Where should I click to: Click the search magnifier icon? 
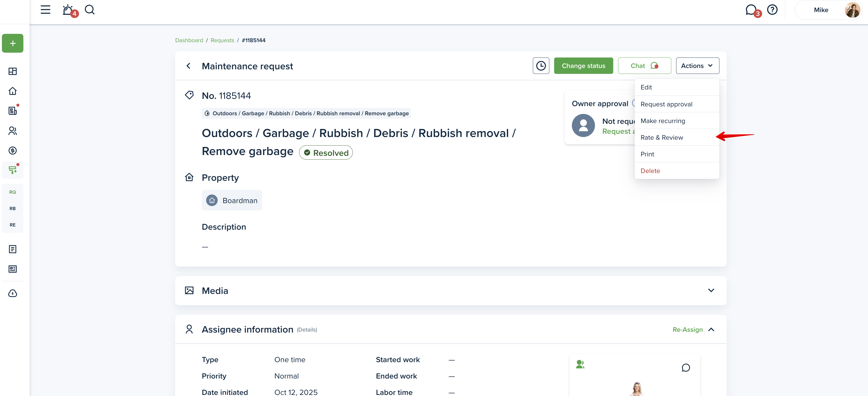point(89,9)
